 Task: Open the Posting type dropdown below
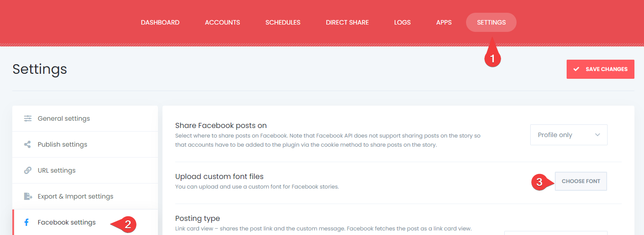[556, 233]
